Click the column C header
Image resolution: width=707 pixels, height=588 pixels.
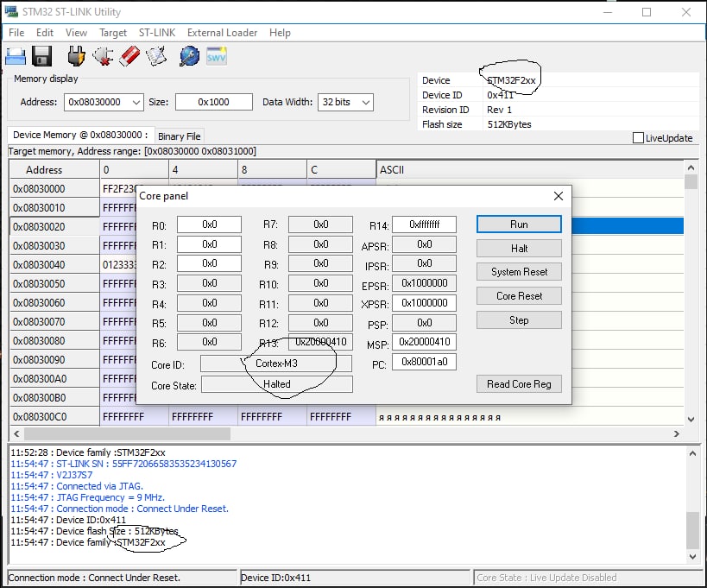341,170
